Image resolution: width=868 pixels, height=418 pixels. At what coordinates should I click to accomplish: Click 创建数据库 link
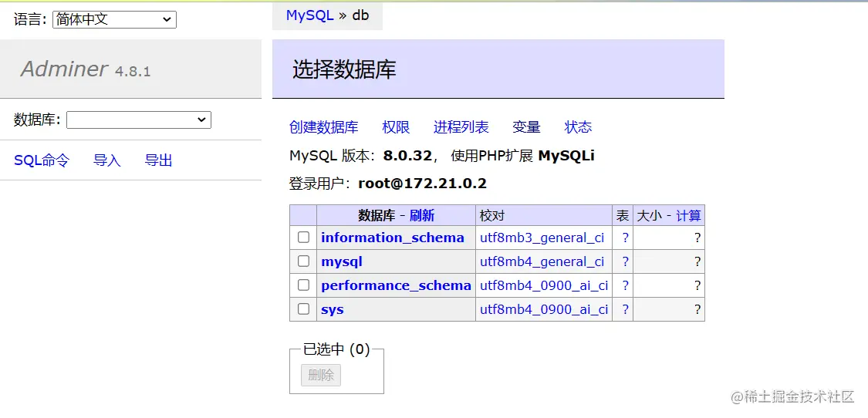pos(324,127)
